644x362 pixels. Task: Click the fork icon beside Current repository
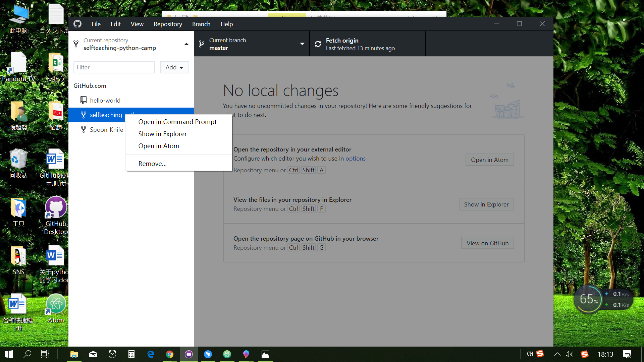pos(76,44)
